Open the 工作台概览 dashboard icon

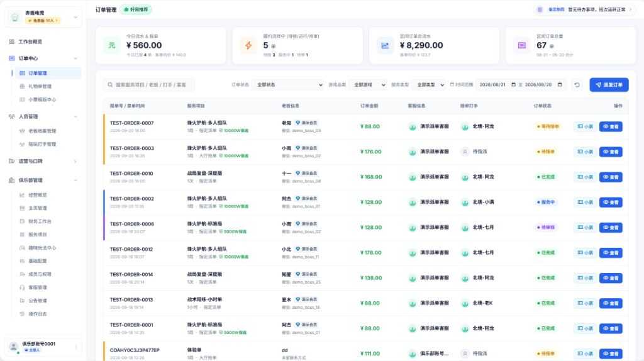(x=11, y=42)
